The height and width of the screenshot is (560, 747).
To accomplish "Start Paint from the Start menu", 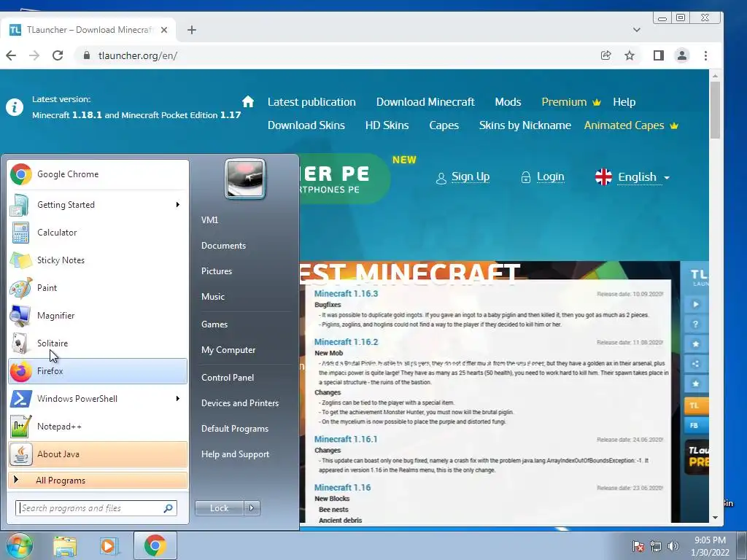I will [x=98, y=287].
